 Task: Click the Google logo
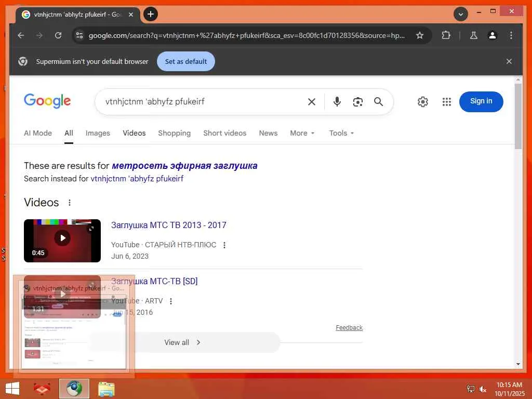click(47, 101)
